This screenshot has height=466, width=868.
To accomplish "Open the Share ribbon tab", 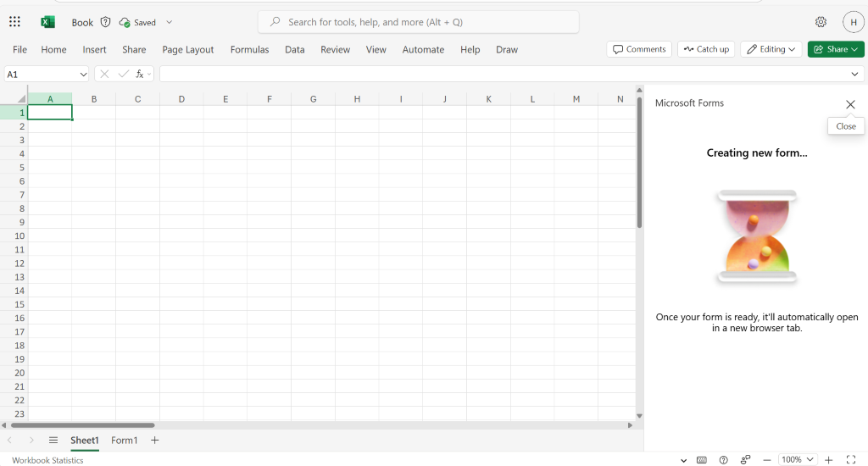I will click(x=134, y=49).
